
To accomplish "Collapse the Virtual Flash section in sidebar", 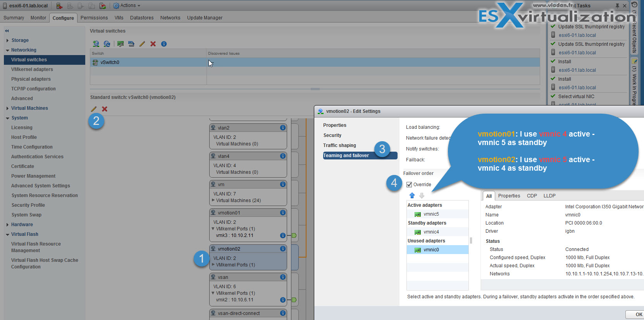I will [x=7, y=234].
